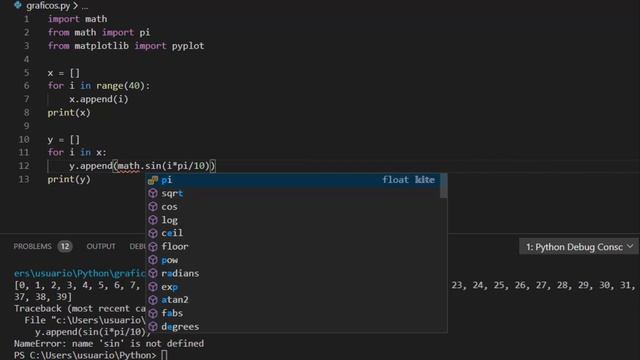Click the NameError message in terminal
Image resolution: width=640 pixels, height=360 pixels.
click(x=109, y=344)
